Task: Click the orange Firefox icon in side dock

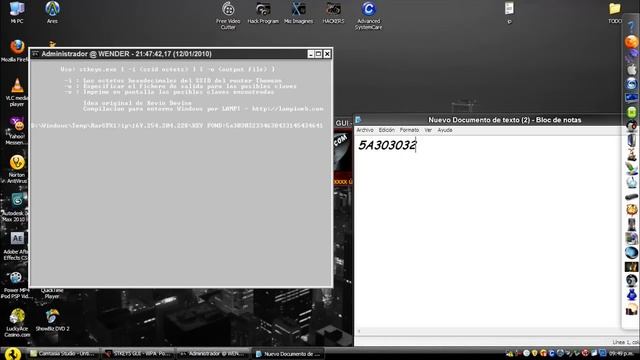Action: point(631,42)
